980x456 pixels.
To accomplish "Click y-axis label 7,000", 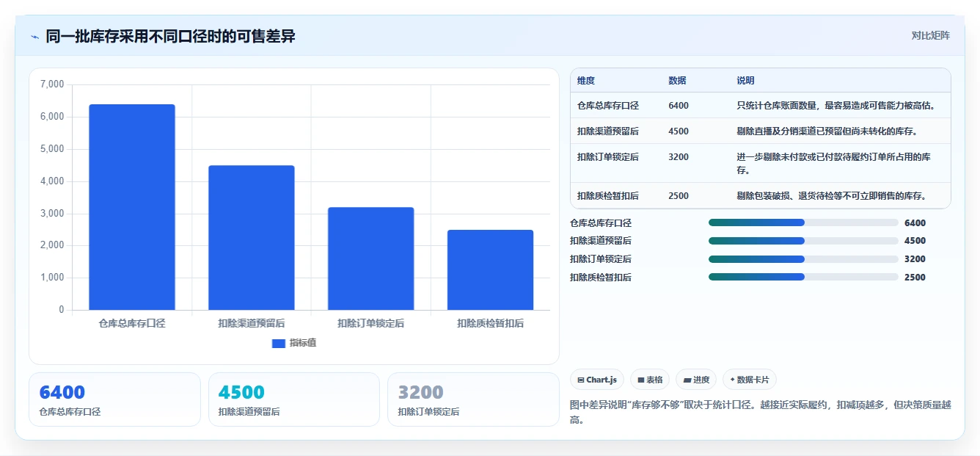I will (x=52, y=84).
